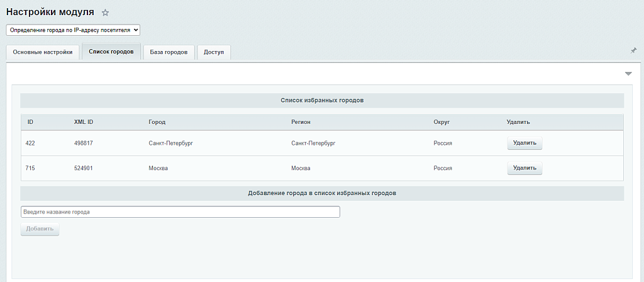
Task: Select the Список городов tab
Action: [x=111, y=52]
